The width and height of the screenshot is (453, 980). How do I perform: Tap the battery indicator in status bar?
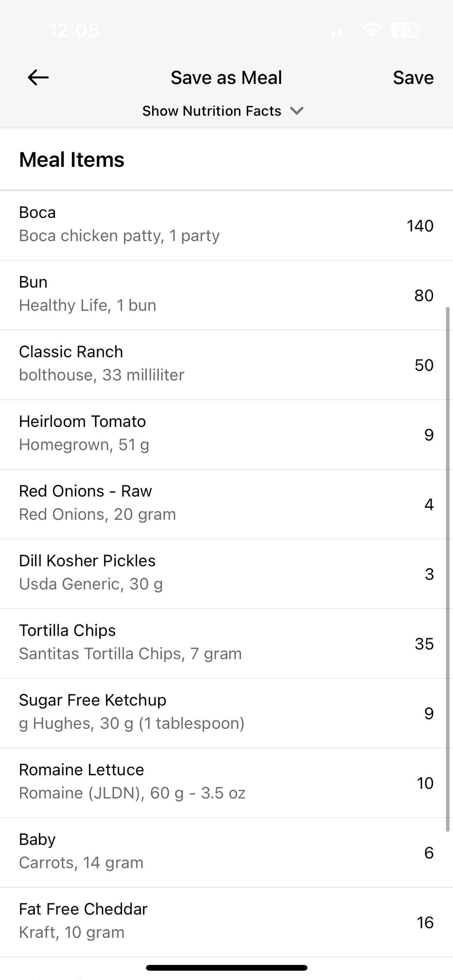405,30
